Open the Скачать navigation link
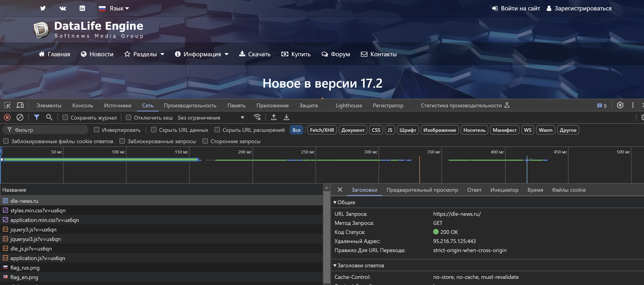This screenshot has width=644, height=285. (255, 54)
